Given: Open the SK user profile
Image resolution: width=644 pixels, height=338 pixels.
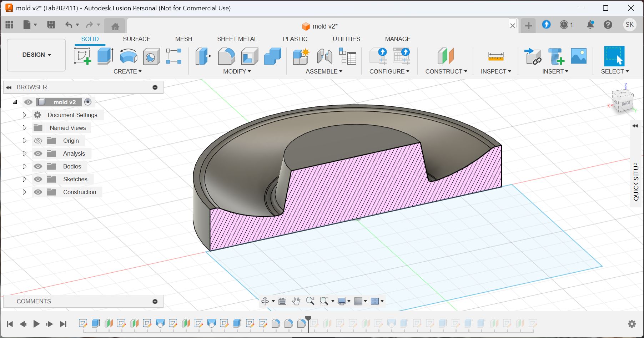Looking at the screenshot, I should pyautogui.click(x=630, y=25).
